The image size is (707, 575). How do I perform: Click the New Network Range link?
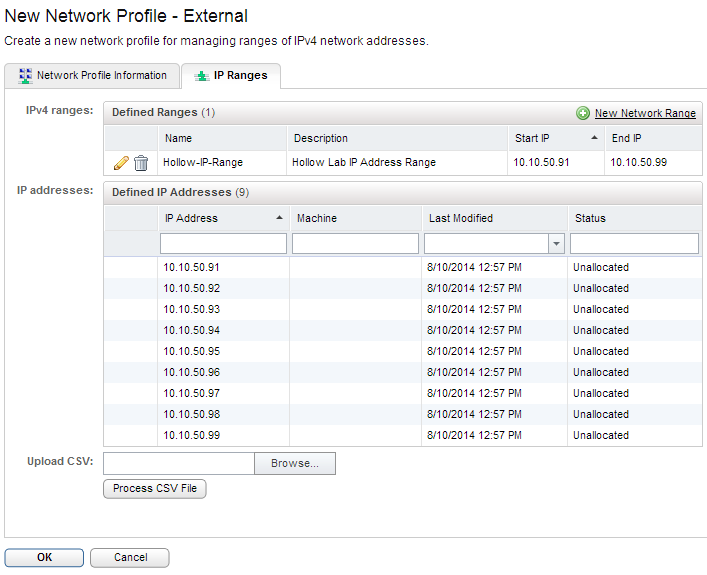645,114
